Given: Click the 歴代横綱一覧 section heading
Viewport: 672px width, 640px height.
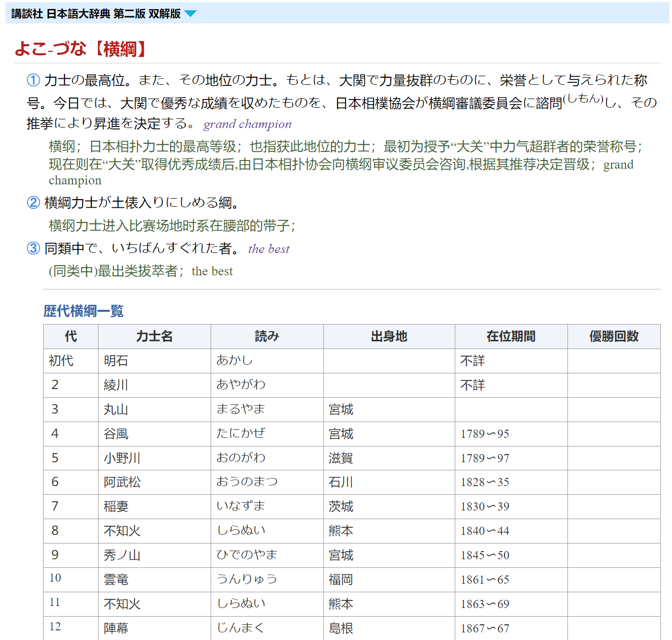Looking at the screenshot, I should pyautogui.click(x=84, y=311).
